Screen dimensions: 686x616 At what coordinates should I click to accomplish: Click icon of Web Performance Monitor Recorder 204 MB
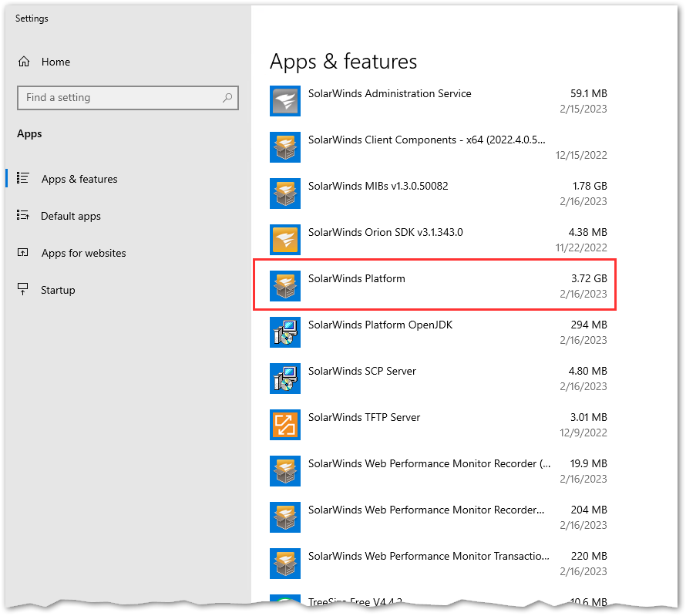(285, 517)
